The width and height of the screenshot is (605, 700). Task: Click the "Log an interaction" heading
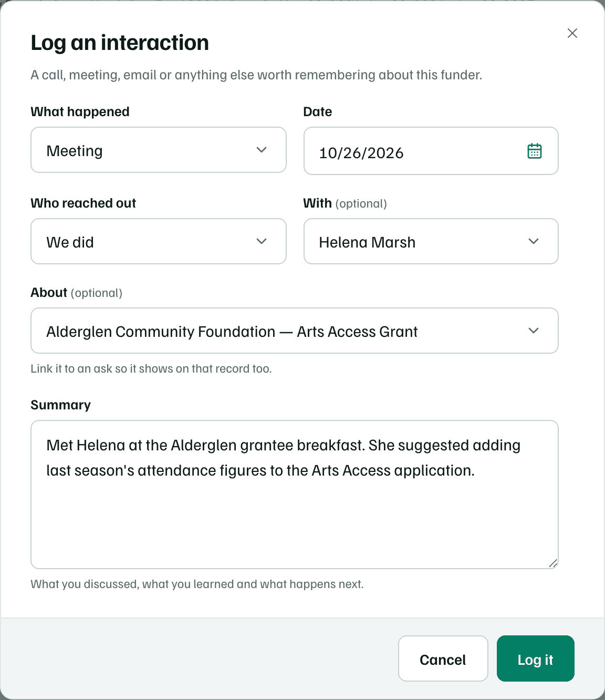pos(120,43)
